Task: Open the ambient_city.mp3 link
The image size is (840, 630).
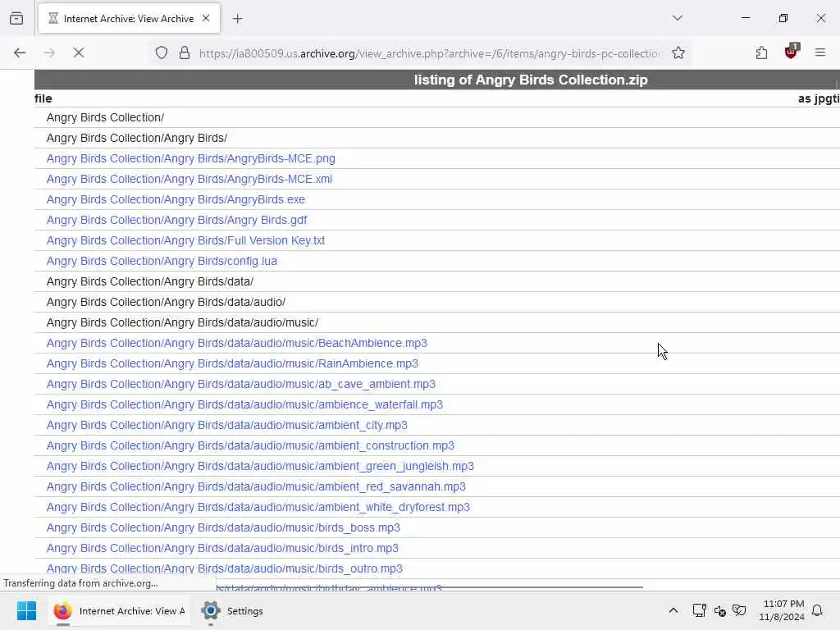Action: point(227,425)
